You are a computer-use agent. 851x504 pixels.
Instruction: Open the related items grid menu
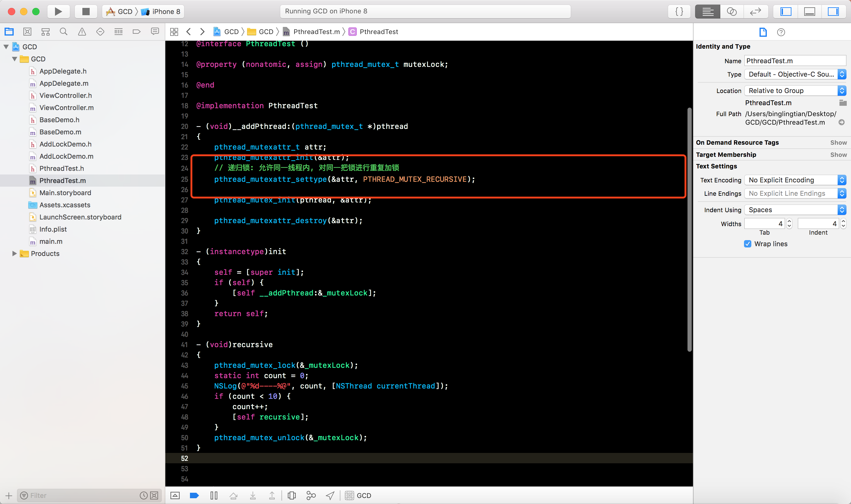174,32
